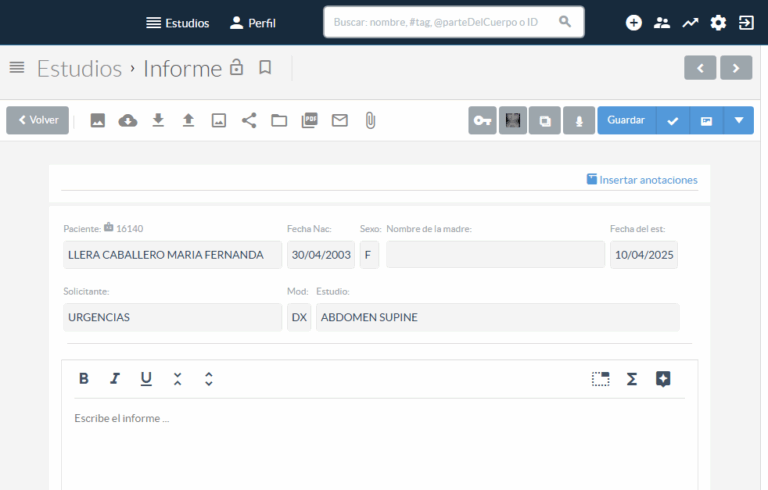Send the report by email icon
The image size is (768, 490).
(x=340, y=120)
